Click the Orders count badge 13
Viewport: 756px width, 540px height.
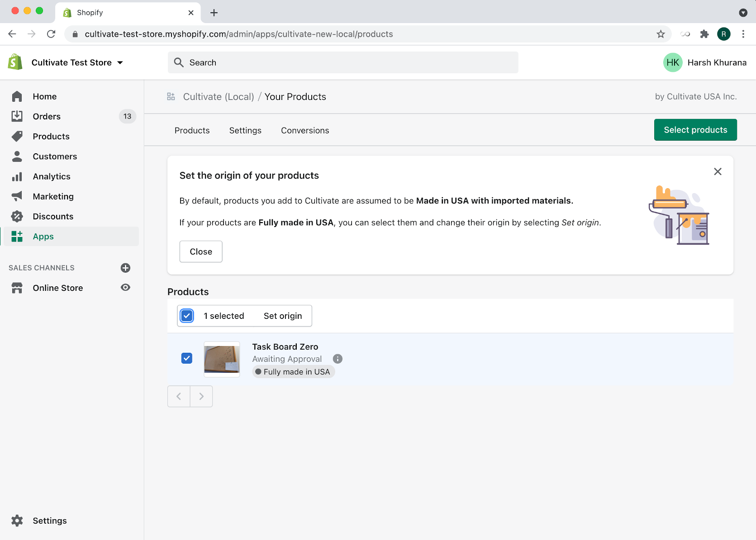click(128, 116)
